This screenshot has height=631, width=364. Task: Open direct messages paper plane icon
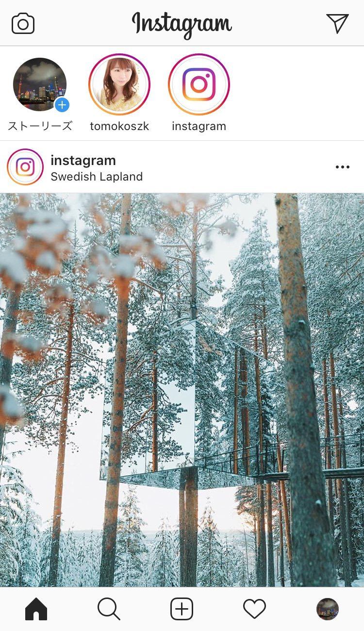337,23
